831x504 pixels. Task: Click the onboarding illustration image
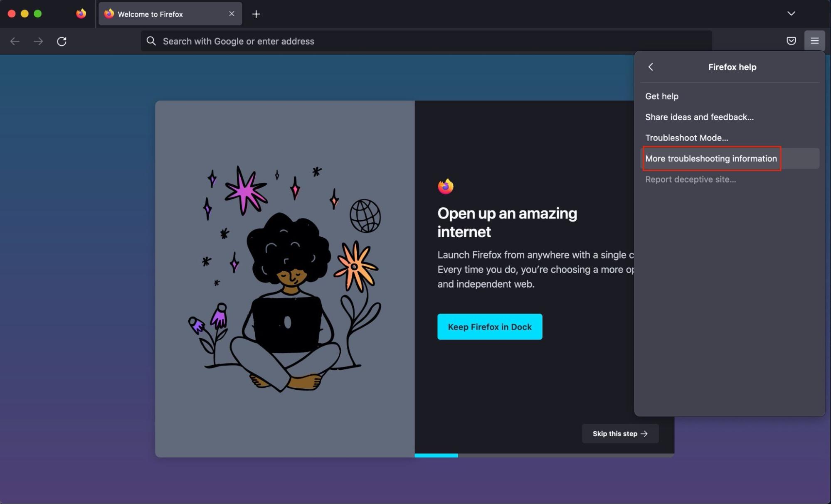285,279
